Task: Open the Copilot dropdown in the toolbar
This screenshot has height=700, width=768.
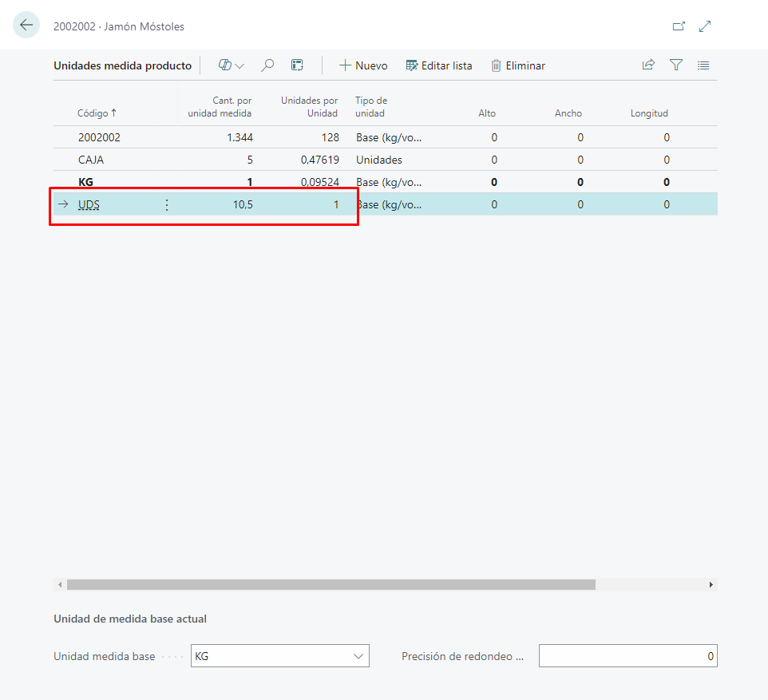Action: pyautogui.click(x=232, y=65)
